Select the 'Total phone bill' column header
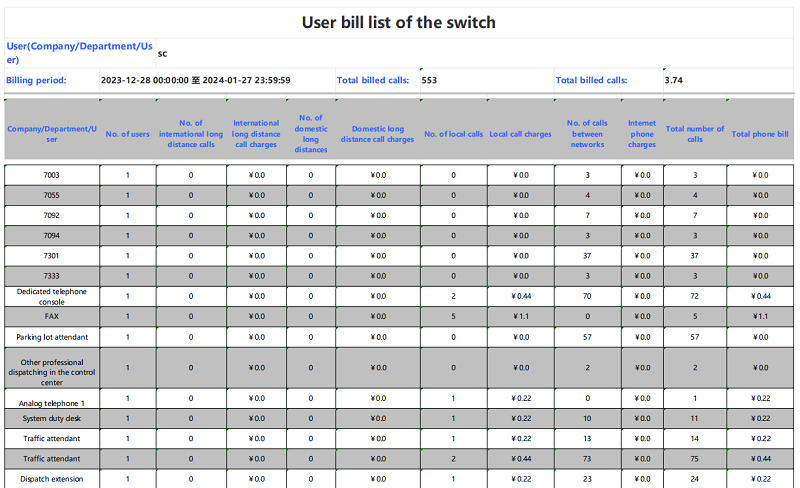Screen dimensions: 800x488 point(760,134)
